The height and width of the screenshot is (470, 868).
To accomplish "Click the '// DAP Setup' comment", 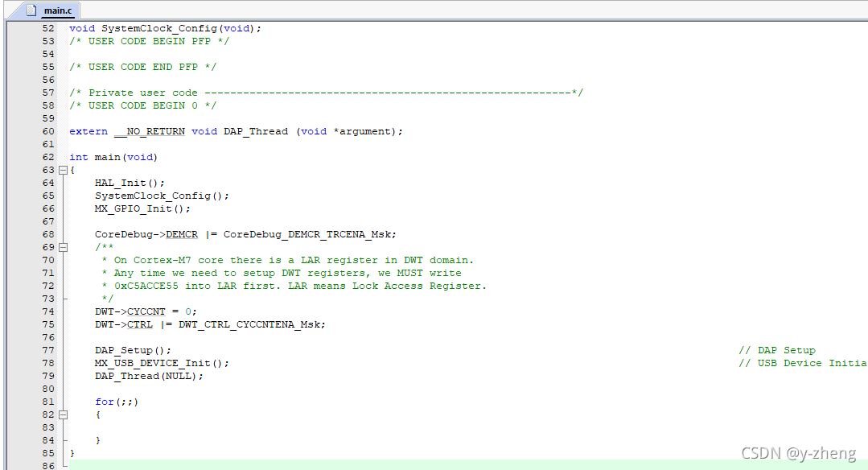I will pyautogui.click(x=777, y=350).
